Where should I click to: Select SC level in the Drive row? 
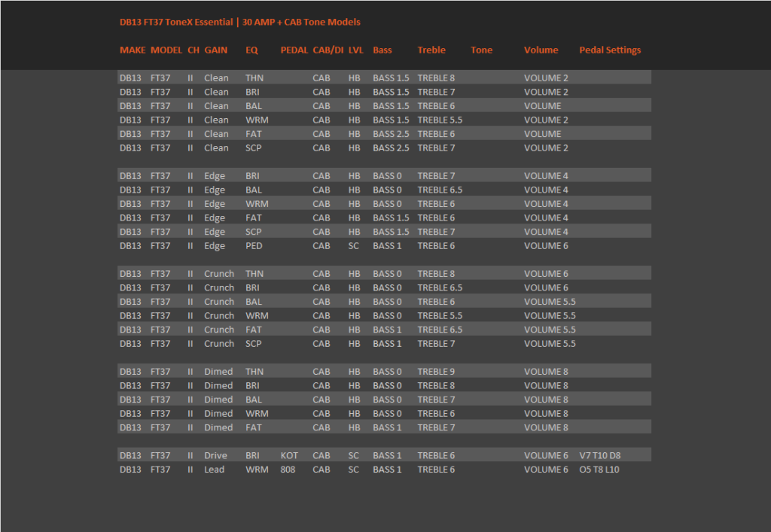354,456
